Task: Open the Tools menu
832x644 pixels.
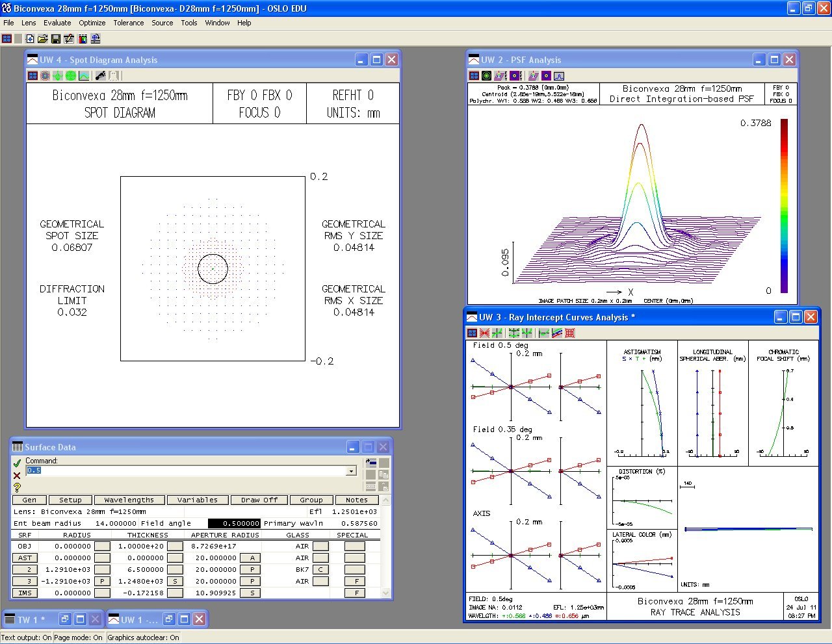Action: click(189, 23)
